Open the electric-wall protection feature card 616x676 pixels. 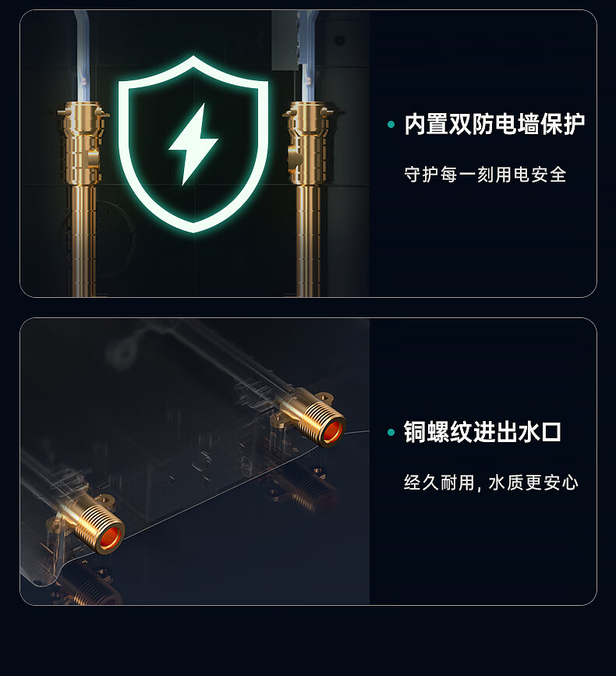[x=308, y=154]
